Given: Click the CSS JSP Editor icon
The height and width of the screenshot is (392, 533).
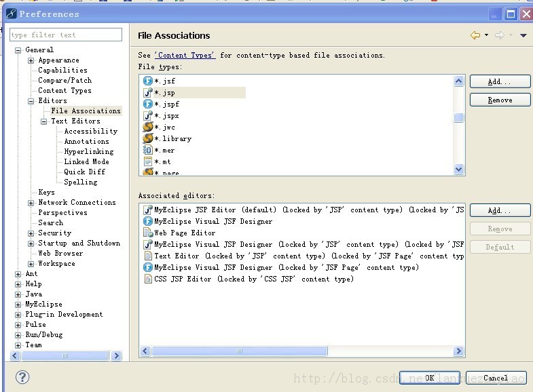Looking at the screenshot, I should pyautogui.click(x=148, y=279).
